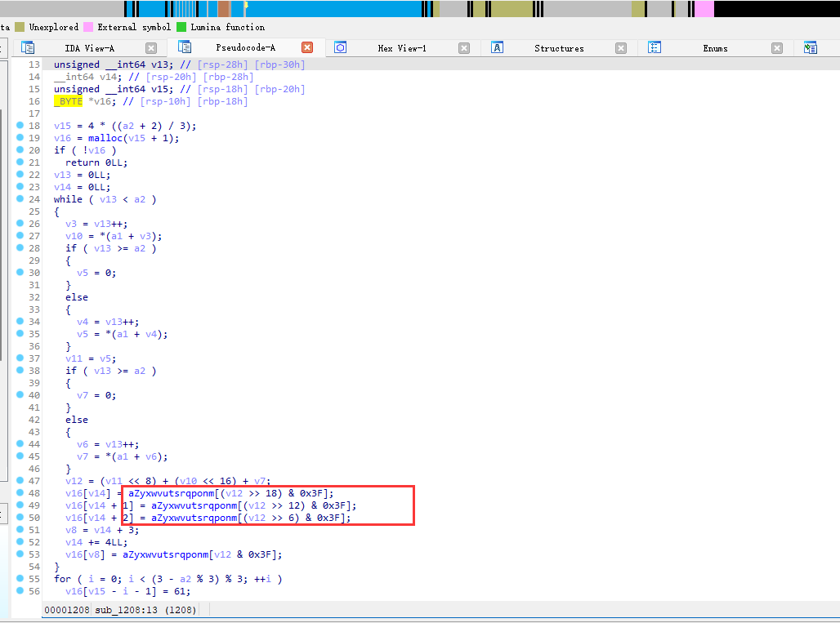The width and height of the screenshot is (840, 623).
Task: Click the 00001208 address in status bar
Action: click(x=67, y=610)
